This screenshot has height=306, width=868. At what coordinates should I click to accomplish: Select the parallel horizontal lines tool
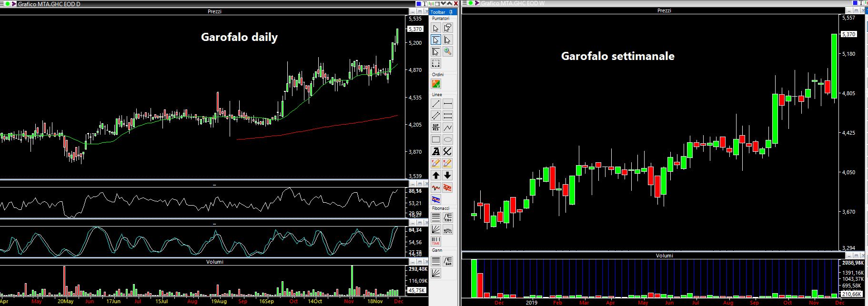click(x=447, y=115)
